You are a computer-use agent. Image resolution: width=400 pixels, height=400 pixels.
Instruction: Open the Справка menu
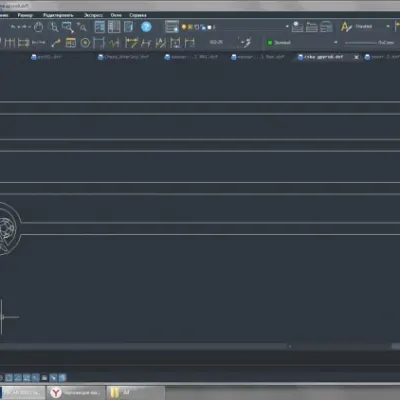click(138, 15)
